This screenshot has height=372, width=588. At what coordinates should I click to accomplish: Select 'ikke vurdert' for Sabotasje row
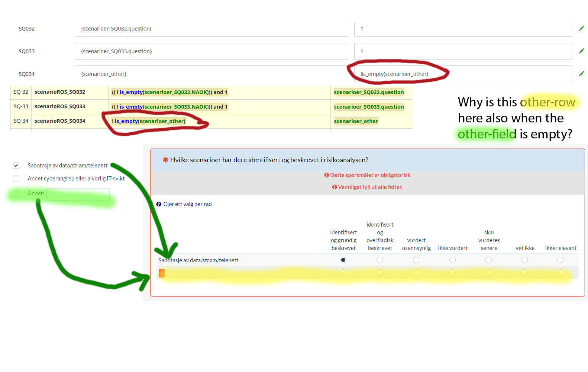pos(452,260)
